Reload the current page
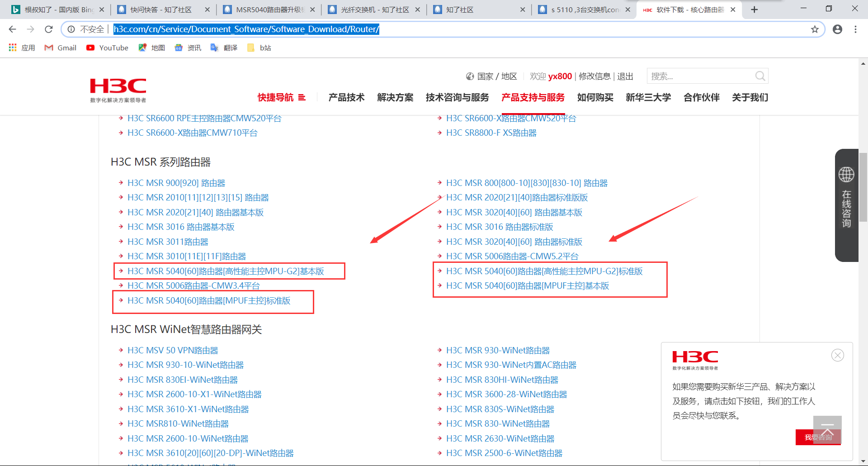Viewport: 868px width, 466px height. pyautogui.click(x=49, y=29)
